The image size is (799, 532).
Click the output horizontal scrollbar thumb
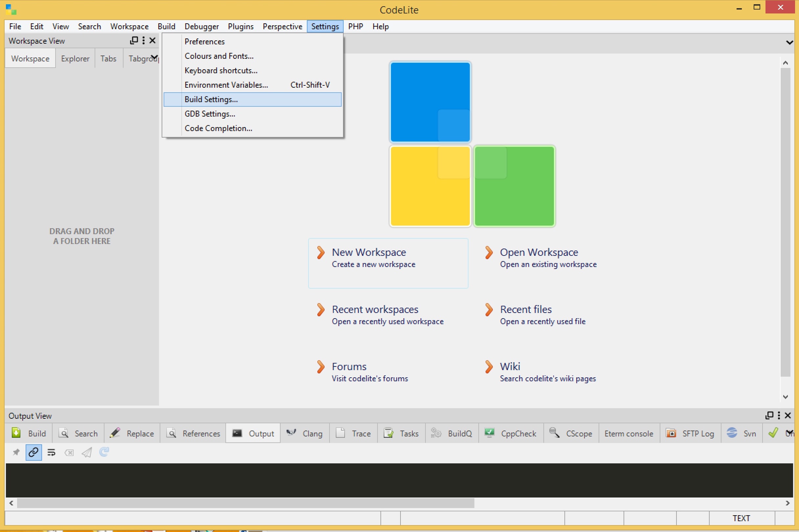click(x=245, y=503)
